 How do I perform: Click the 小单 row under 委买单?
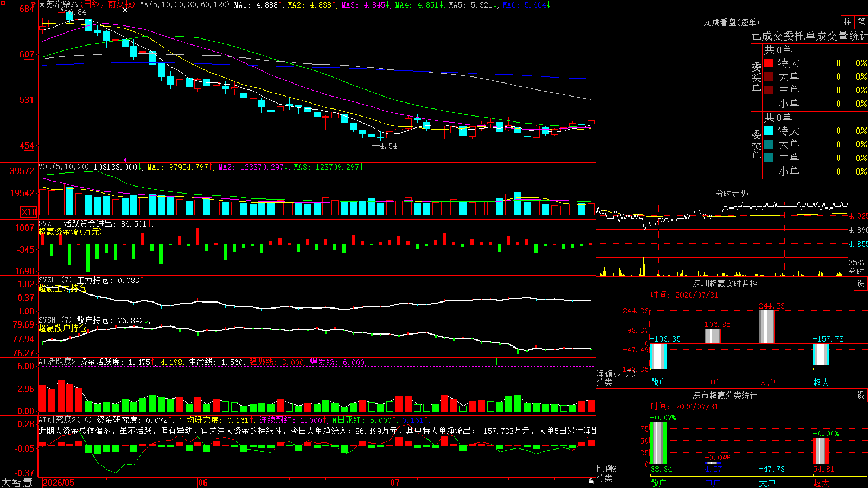point(815,104)
